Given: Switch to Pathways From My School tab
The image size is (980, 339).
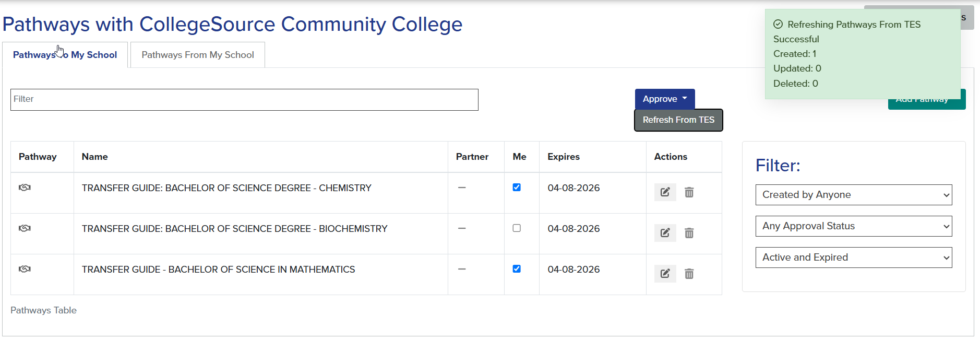Looking at the screenshot, I should (x=198, y=55).
